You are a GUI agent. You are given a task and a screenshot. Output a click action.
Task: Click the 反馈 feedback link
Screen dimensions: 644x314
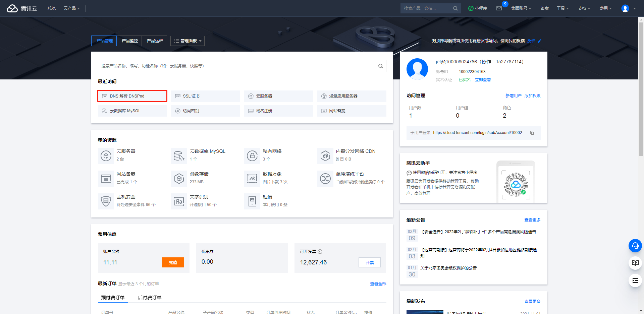pos(531,41)
